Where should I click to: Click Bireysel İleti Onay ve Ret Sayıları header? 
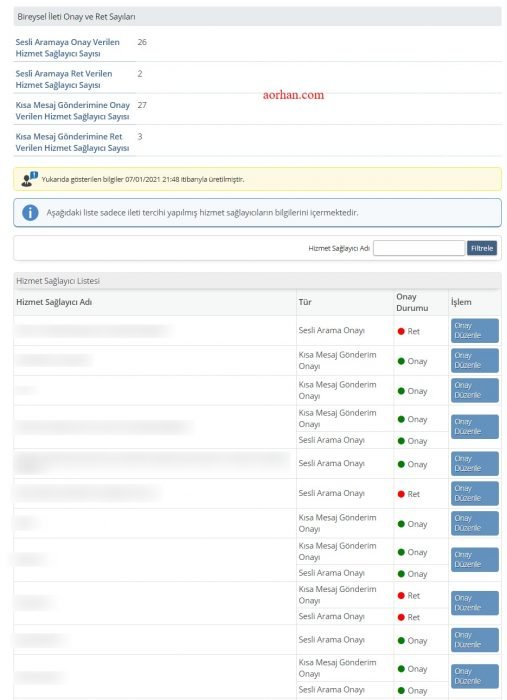pos(76,17)
